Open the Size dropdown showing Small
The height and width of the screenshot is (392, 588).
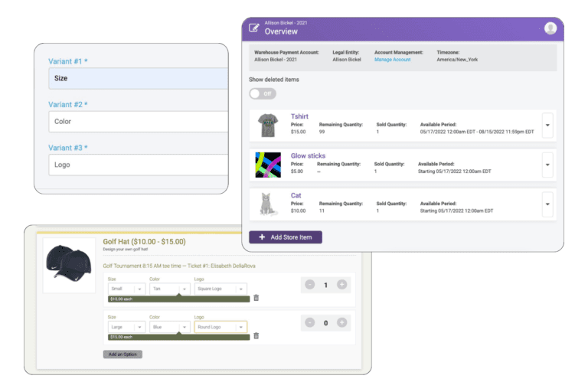126,289
